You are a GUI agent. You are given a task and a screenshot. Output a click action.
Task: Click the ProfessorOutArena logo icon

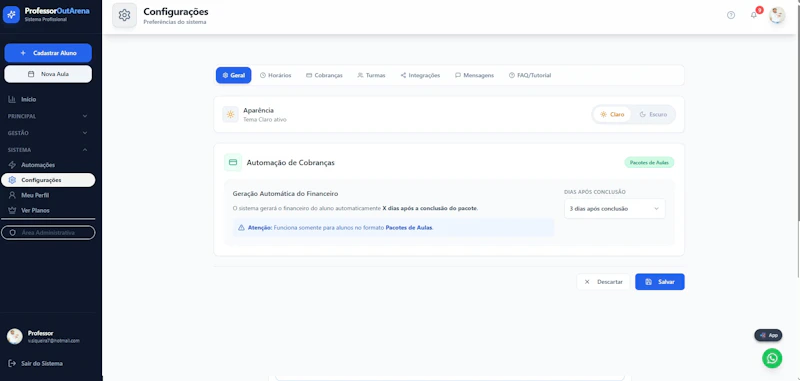click(x=11, y=15)
